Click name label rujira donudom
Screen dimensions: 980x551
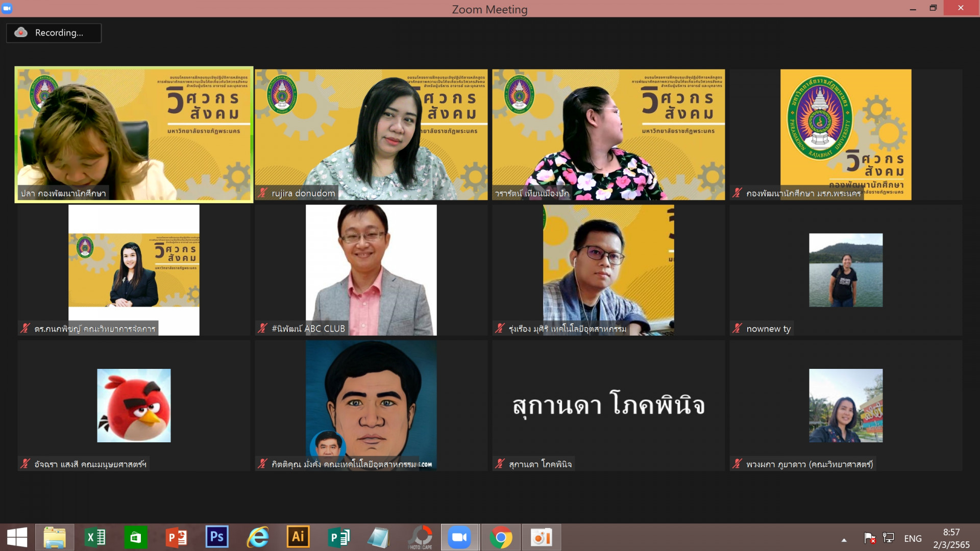(x=303, y=193)
